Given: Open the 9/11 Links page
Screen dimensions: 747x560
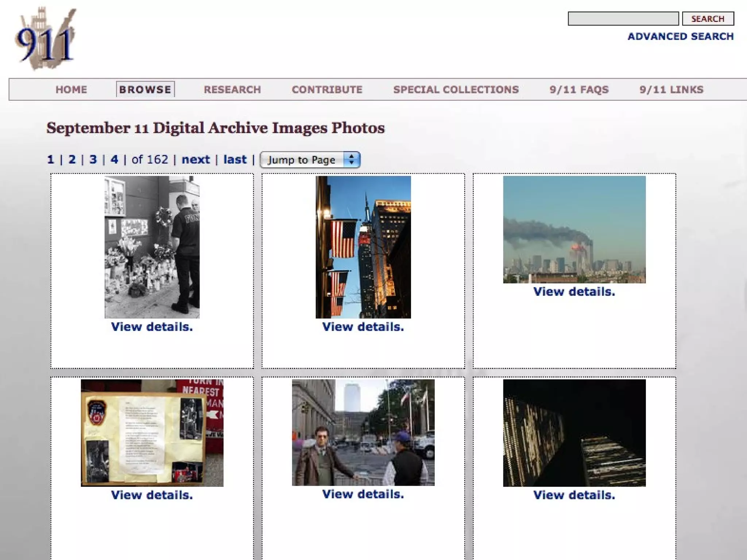Looking at the screenshot, I should [x=671, y=90].
